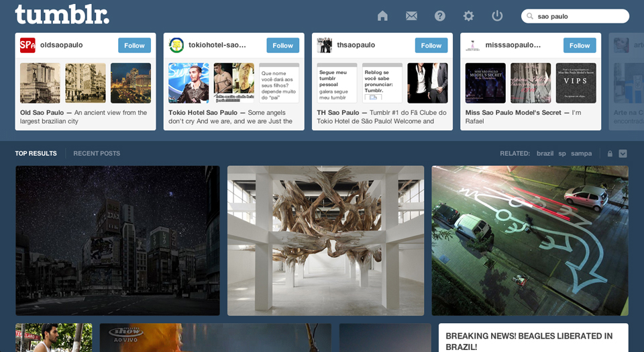This screenshot has width=644, height=352.
Task: Open the tokiohotel-sao blog name link
Action: pos(217,45)
